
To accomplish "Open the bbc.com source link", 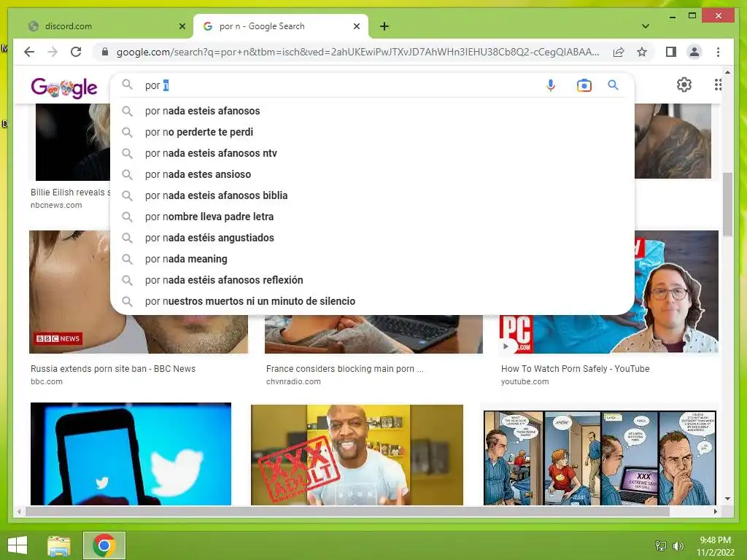I will [x=46, y=381].
